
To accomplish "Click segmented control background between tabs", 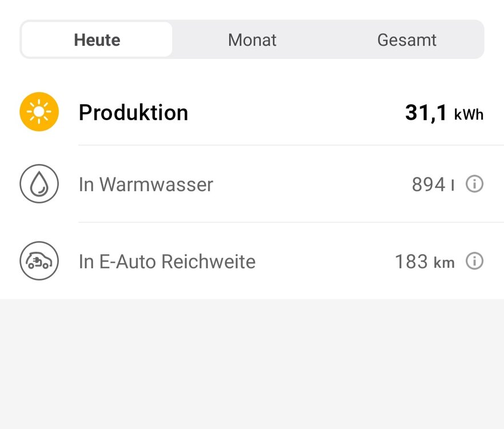I will pos(331,39).
